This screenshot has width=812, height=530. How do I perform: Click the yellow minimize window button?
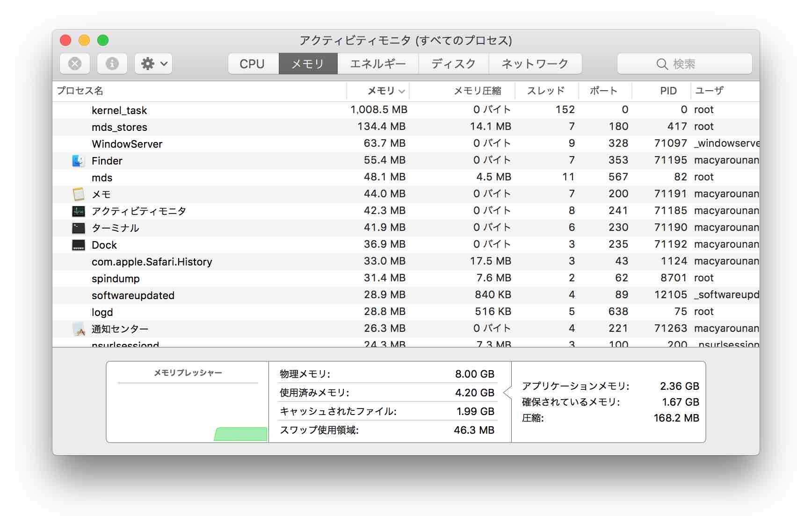84,40
